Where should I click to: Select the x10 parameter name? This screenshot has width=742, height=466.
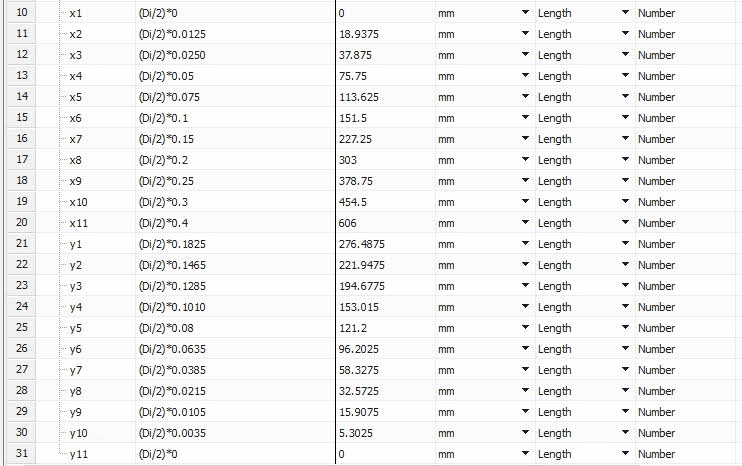point(79,202)
